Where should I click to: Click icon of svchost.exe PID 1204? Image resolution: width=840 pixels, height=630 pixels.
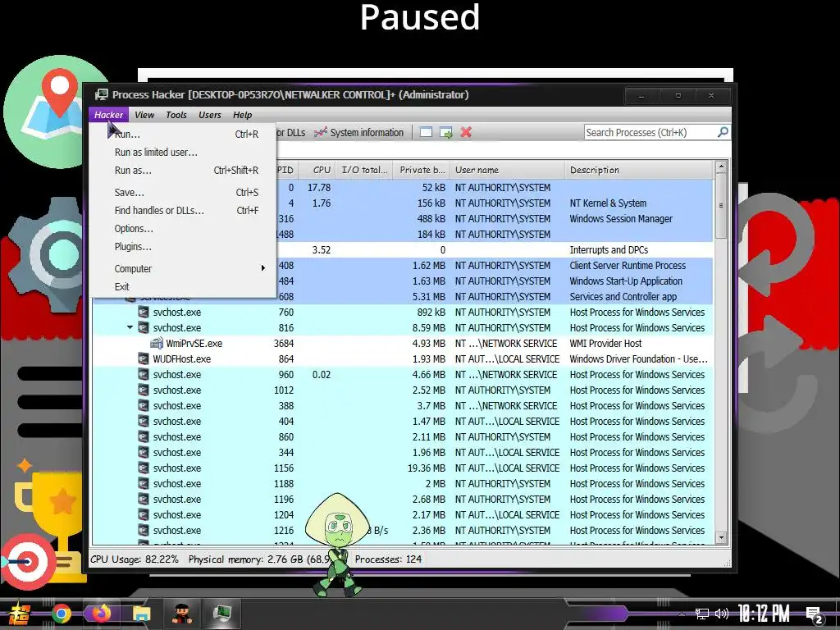coord(144,515)
